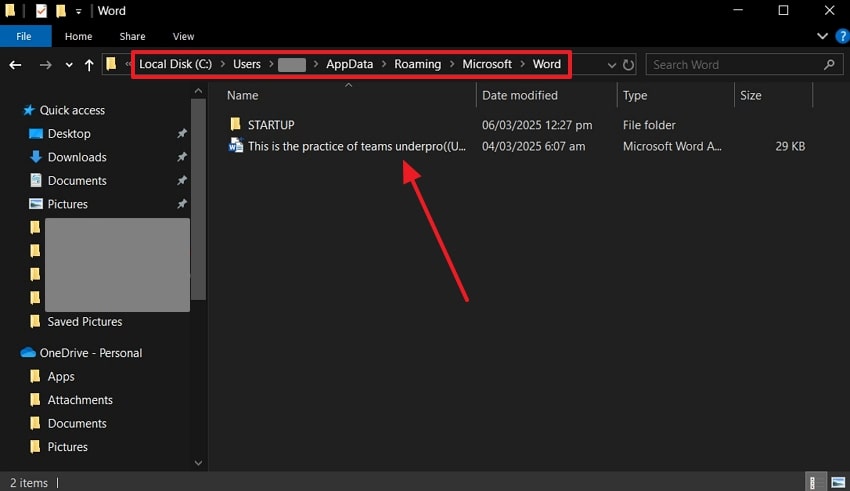
Task: Click Roaming in the address path
Action: [417, 64]
